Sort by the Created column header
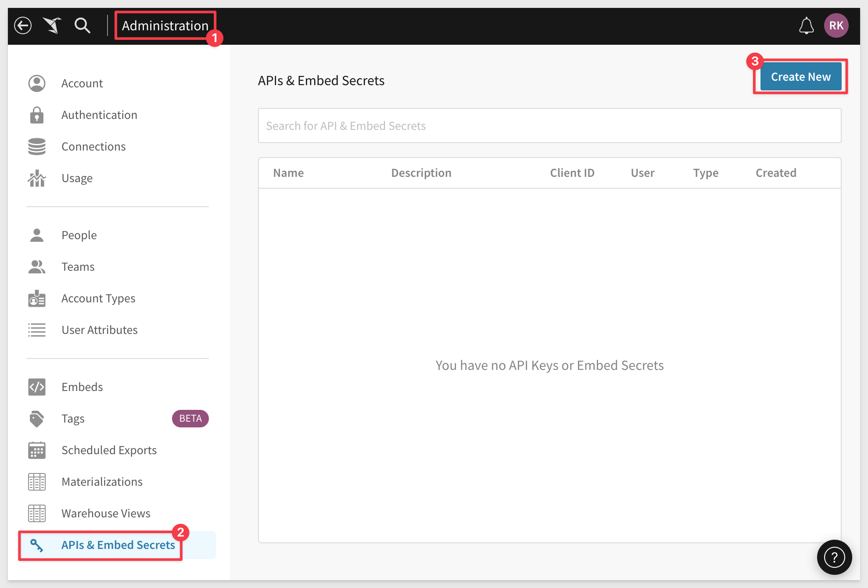 775,173
